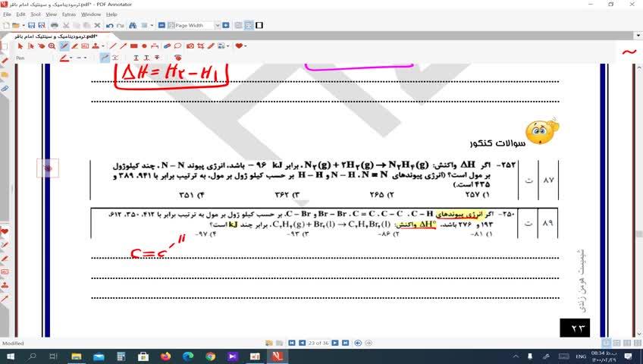Open the Page Width zoom dropdown

coord(217,25)
